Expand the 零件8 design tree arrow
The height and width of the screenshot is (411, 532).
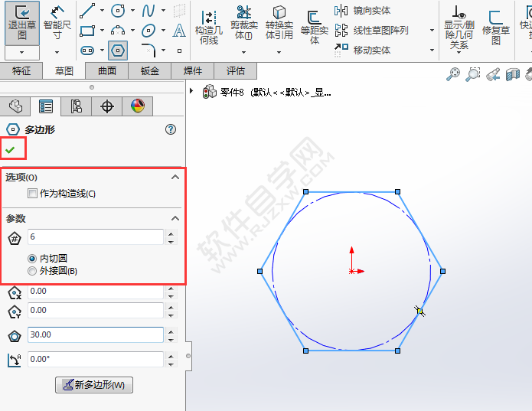point(191,91)
